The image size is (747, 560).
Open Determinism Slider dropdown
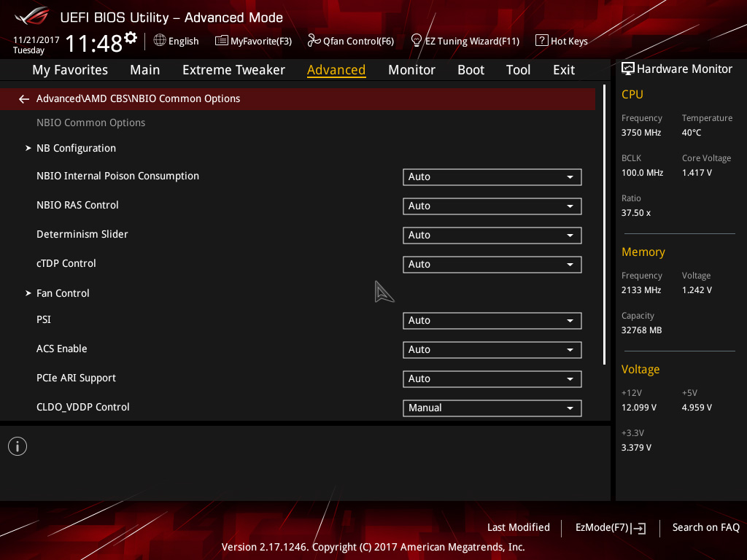pos(492,236)
